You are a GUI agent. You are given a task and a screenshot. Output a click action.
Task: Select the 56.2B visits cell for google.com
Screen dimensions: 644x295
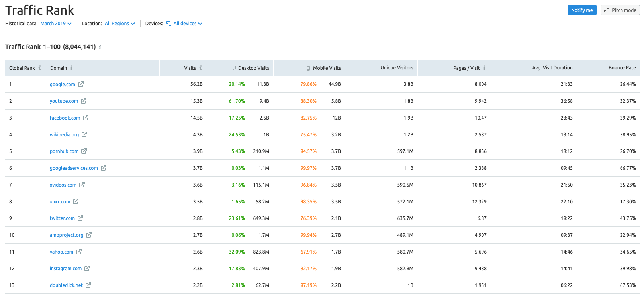tap(196, 84)
